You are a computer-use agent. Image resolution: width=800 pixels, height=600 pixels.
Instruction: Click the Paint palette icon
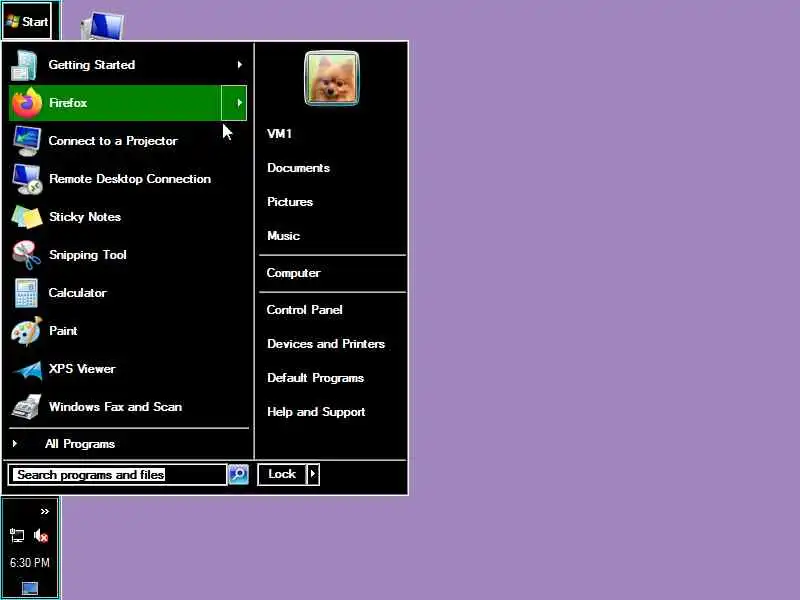(x=27, y=331)
